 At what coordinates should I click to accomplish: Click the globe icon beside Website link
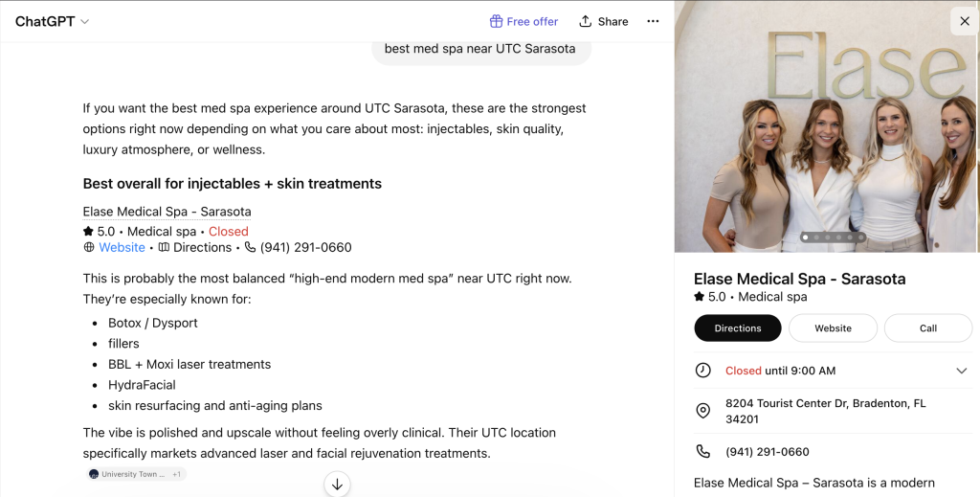(89, 247)
